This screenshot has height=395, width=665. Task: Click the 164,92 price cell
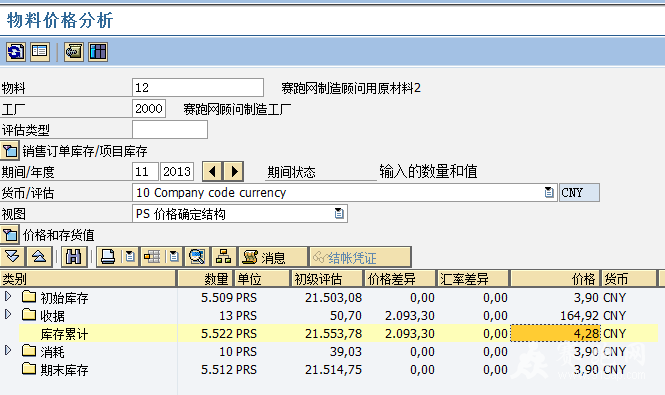pyautogui.click(x=579, y=316)
